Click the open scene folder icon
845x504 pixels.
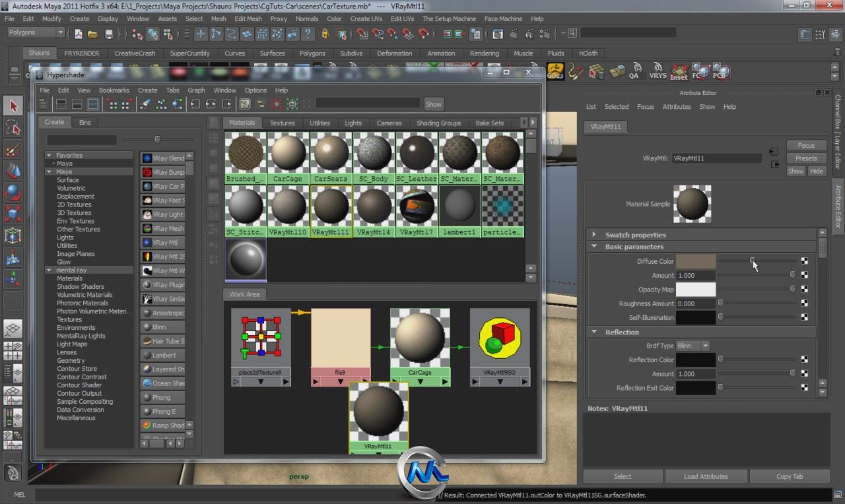pyautogui.click(x=93, y=34)
